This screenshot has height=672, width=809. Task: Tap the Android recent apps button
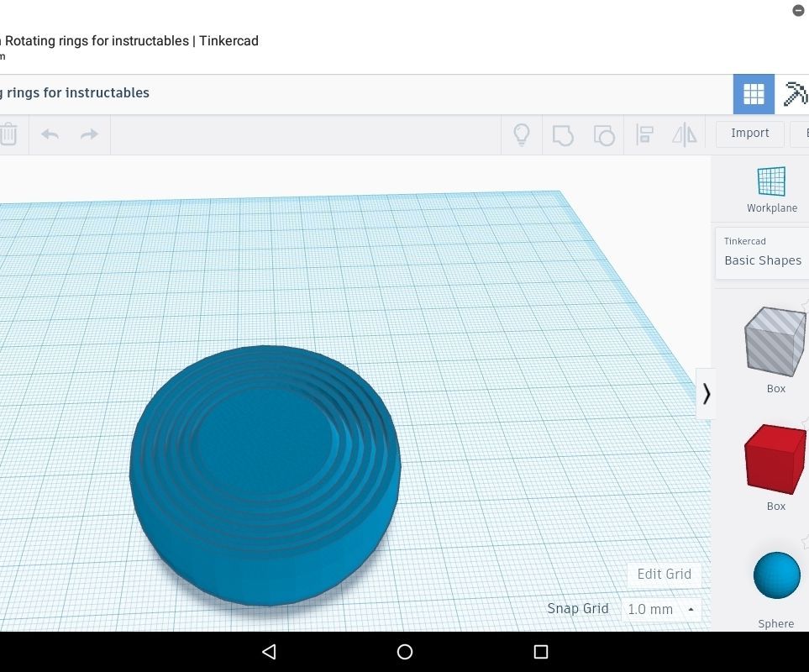click(540, 652)
